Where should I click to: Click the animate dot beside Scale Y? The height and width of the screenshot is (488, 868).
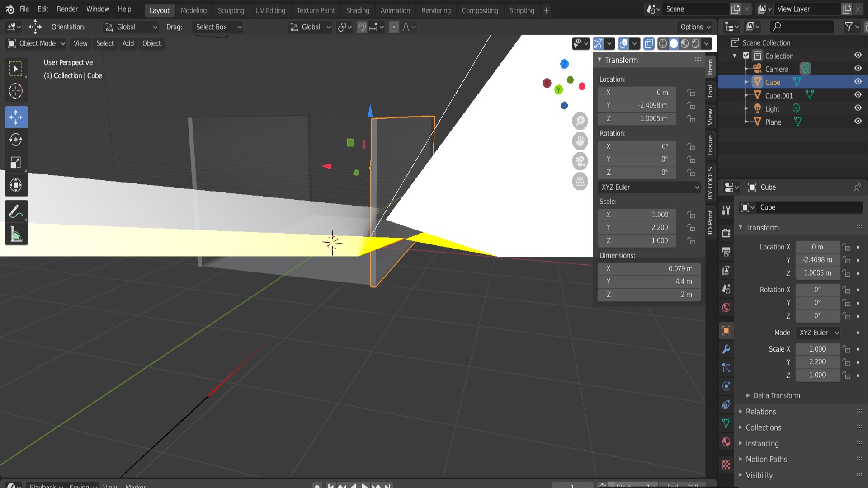tap(859, 361)
